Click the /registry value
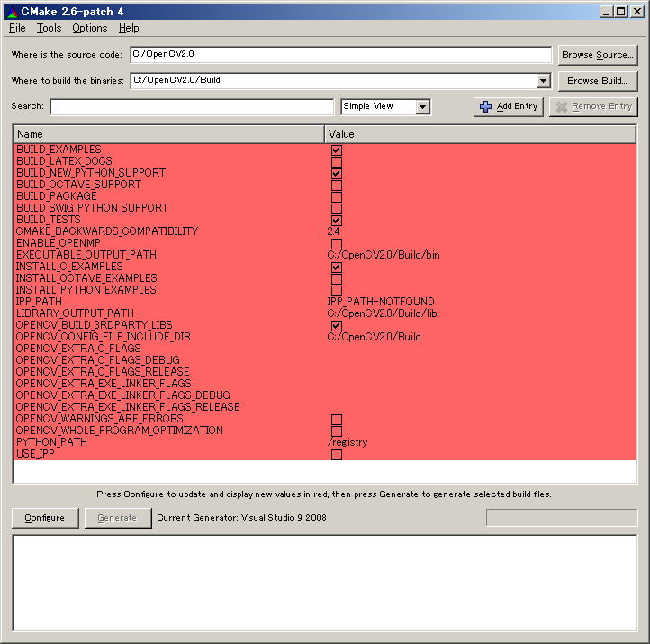 [348, 442]
